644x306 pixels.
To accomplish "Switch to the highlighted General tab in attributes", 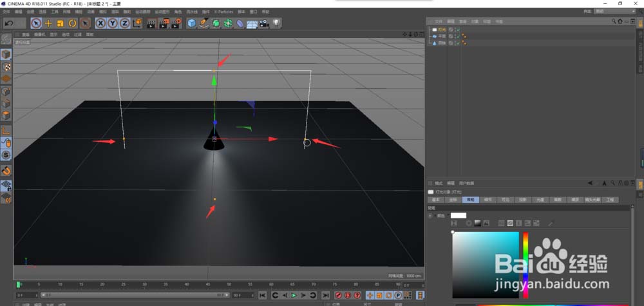I will click(470, 200).
